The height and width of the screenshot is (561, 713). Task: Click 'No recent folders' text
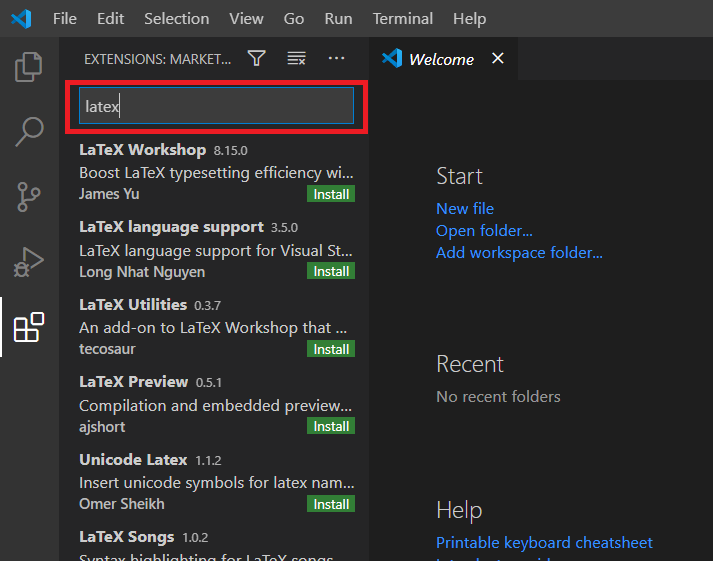(x=498, y=397)
